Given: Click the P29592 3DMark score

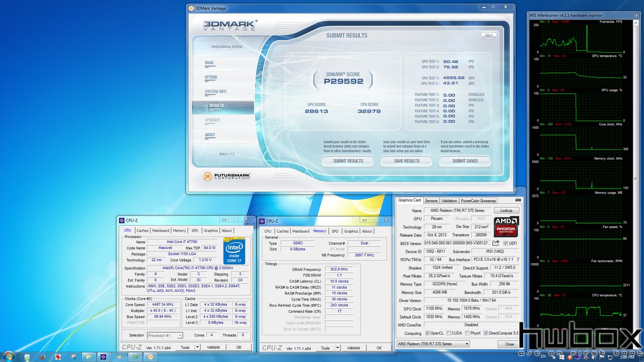Looking at the screenshot, I should [x=344, y=80].
